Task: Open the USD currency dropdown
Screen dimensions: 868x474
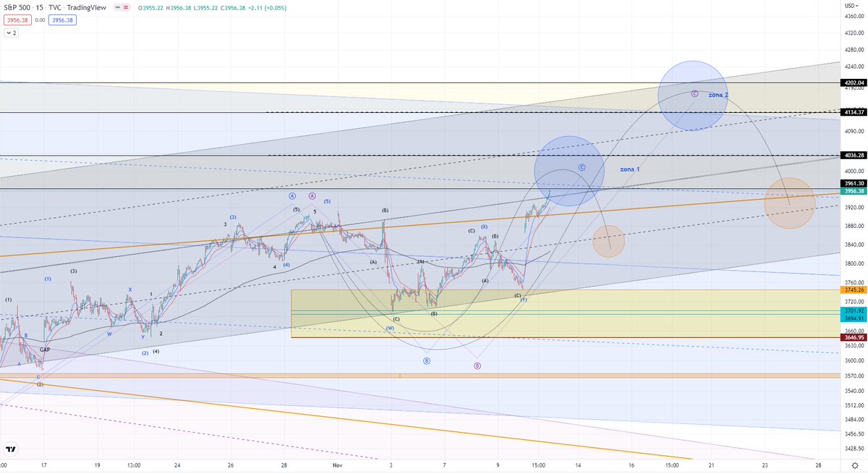Action: click(853, 6)
